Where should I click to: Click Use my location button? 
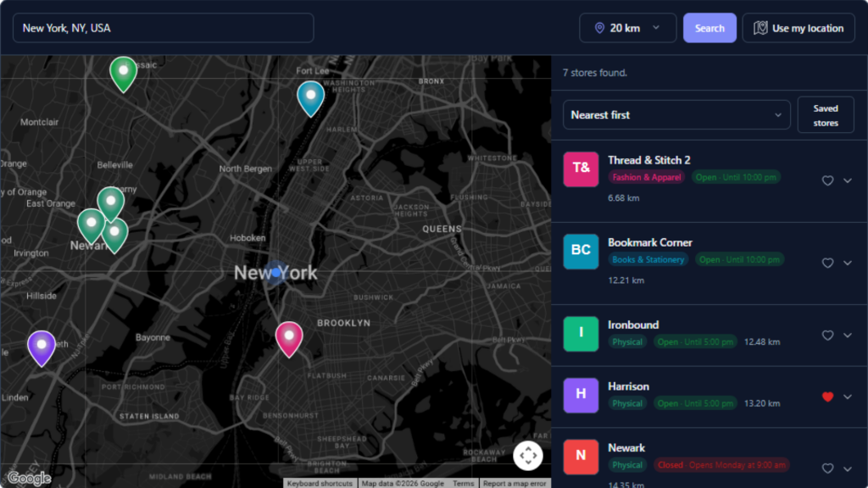click(x=798, y=28)
